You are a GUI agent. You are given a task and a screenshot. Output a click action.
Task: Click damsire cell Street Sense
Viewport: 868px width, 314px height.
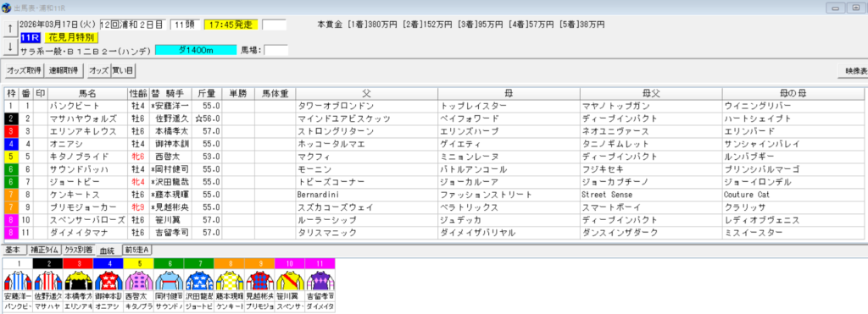point(651,195)
